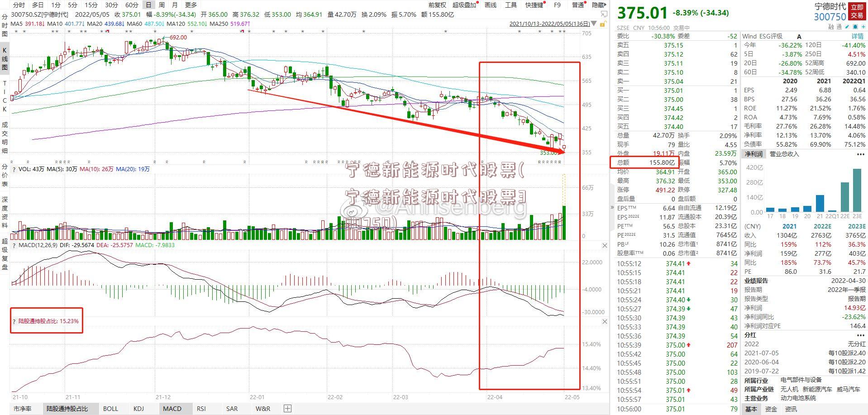Open 画线 drawing tools
Viewport: 868px width, 415px height.
(x=491, y=5)
